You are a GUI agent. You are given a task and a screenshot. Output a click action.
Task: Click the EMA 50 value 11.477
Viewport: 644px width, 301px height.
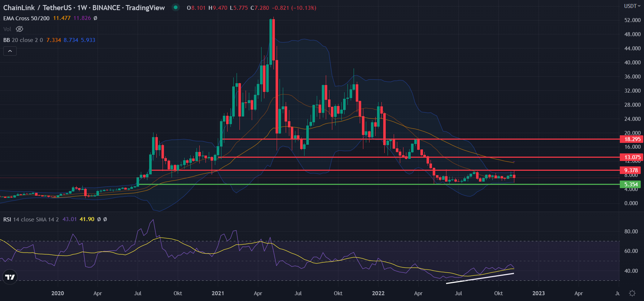coord(62,18)
